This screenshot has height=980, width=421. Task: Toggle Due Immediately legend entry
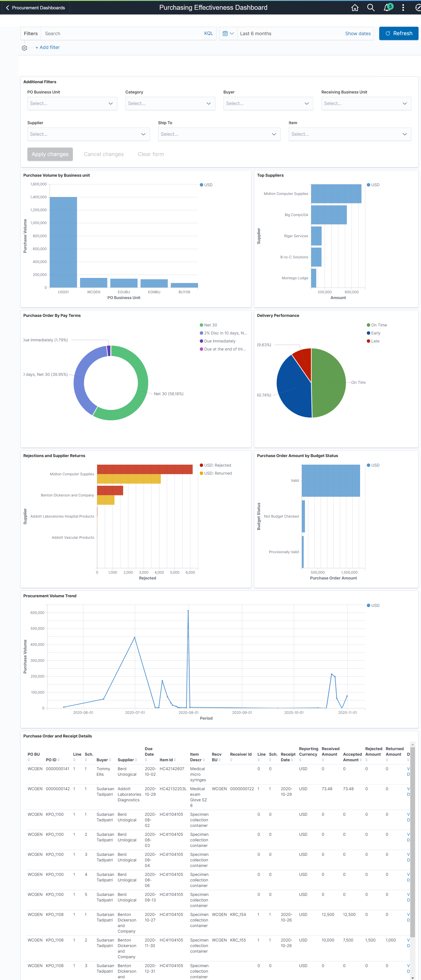click(x=217, y=341)
